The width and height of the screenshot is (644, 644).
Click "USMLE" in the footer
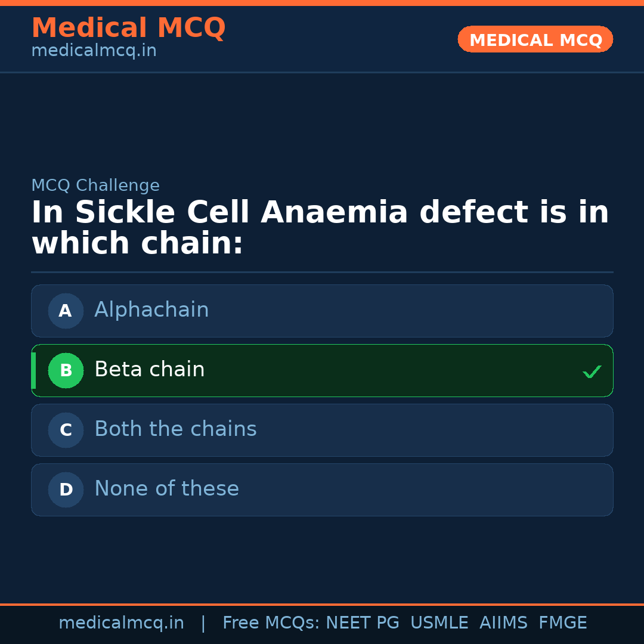[439, 623]
